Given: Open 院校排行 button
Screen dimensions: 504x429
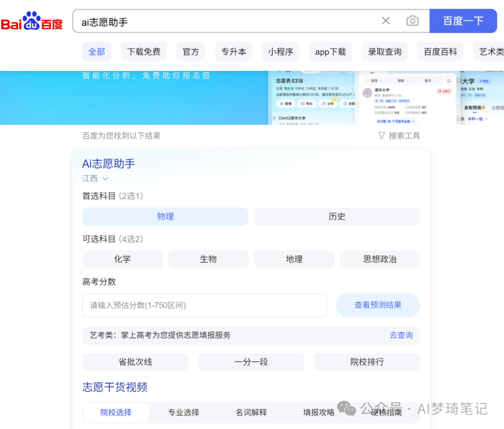Looking at the screenshot, I should (367, 362).
